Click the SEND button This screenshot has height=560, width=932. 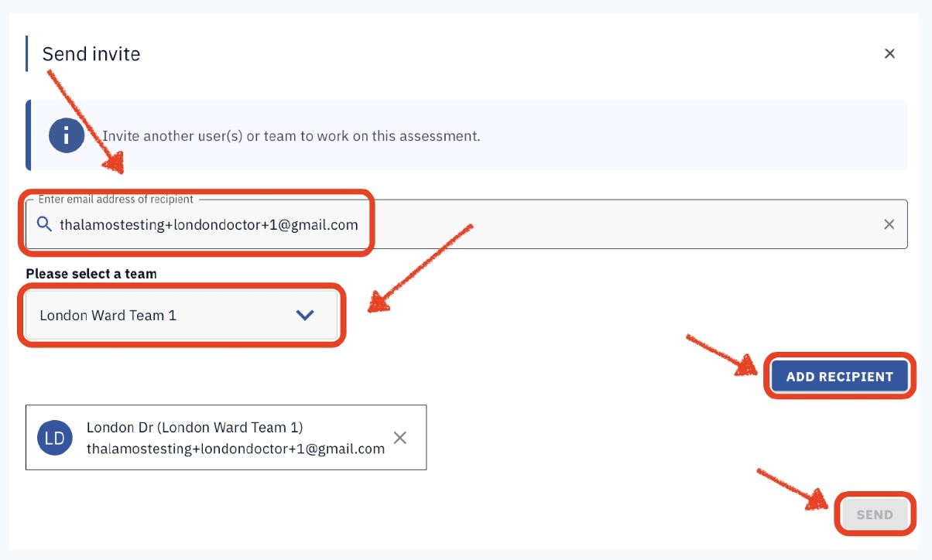point(875,514)
